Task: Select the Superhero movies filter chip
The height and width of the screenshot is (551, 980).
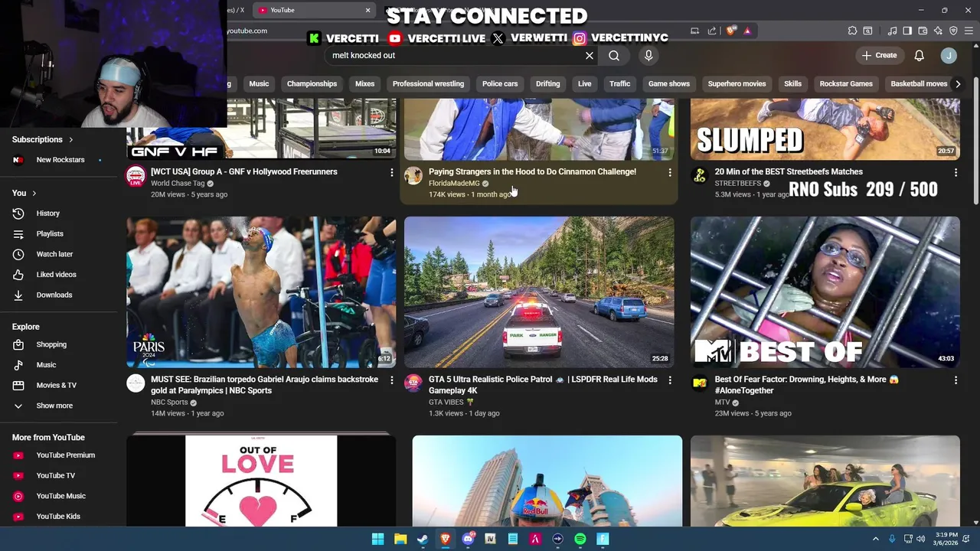Action: [737, 83]
